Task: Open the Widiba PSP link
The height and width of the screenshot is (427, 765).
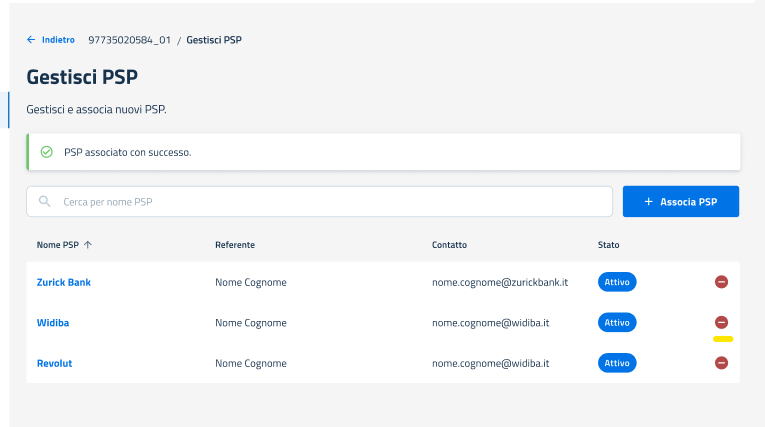Action: [x=53, y=323]
